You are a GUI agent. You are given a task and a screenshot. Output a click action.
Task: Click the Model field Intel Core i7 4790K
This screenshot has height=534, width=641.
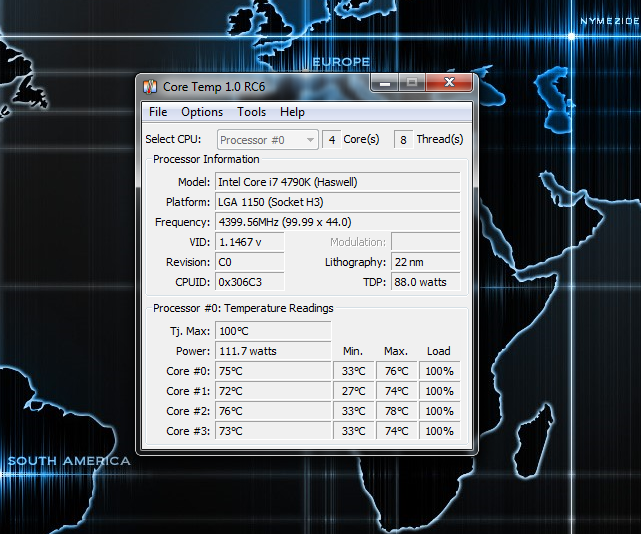(x=338, y=182)
